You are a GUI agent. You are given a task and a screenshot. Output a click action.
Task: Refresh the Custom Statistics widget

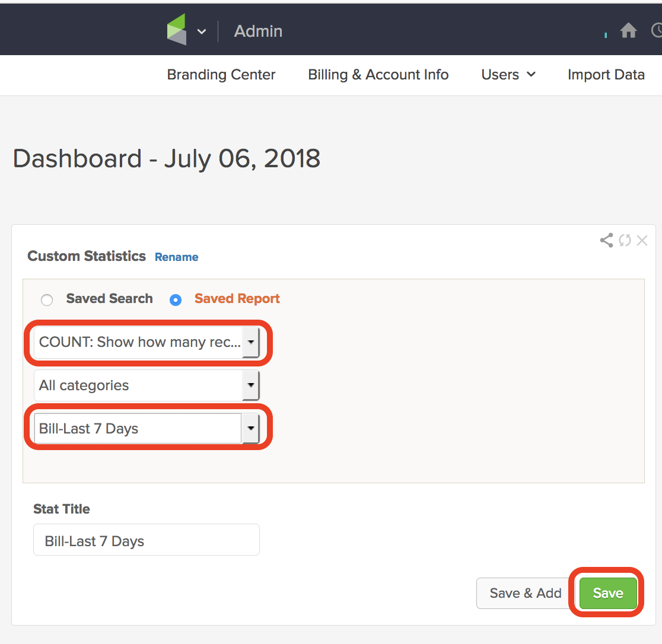[x=625, y=240]
